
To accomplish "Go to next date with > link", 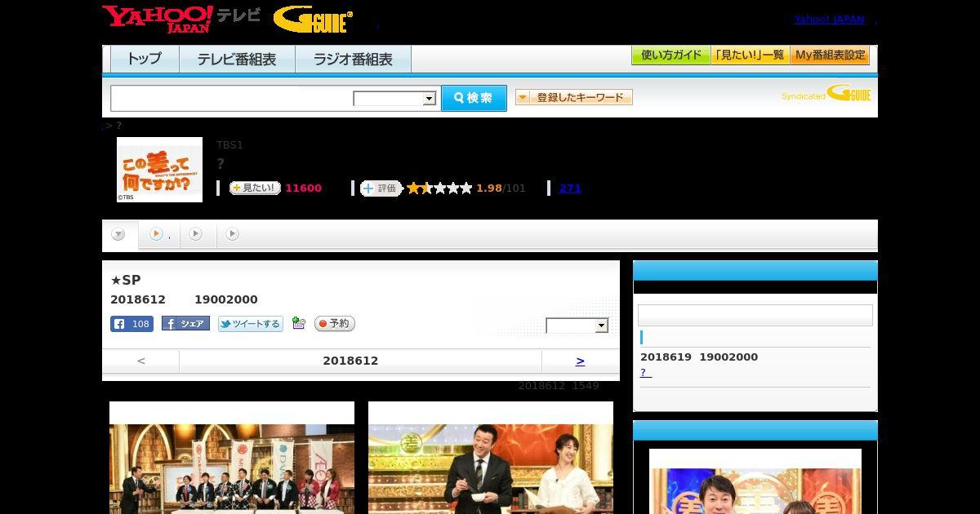I will pos(580,361).
